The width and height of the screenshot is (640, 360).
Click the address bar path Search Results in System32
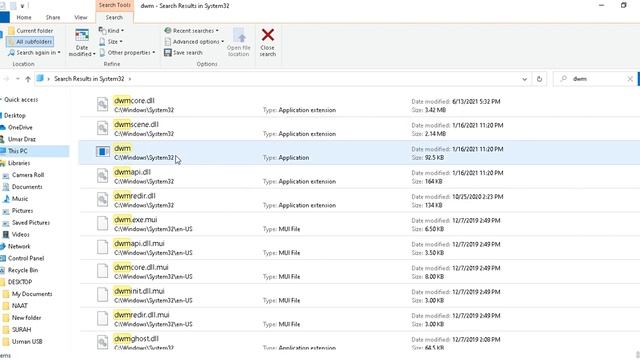89,79
